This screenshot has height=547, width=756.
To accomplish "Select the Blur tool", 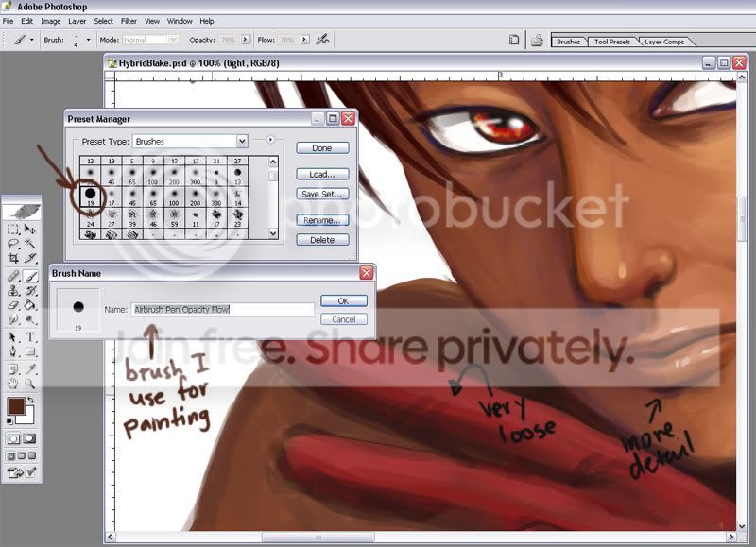I will click(x=13, y=319).
